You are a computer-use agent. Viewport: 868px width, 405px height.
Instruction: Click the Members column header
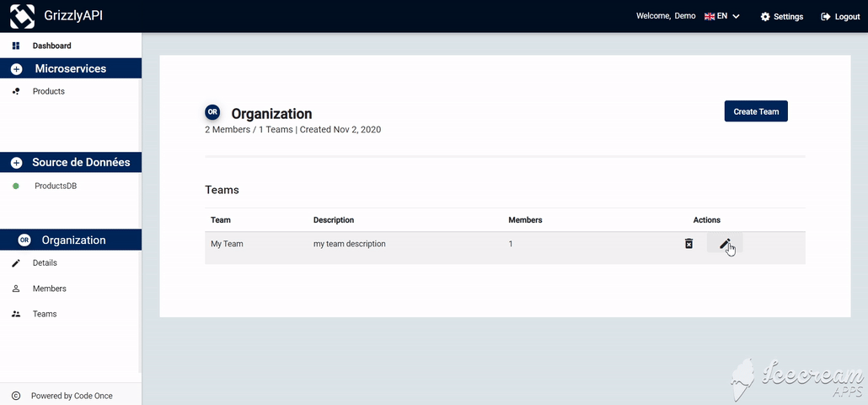[x=525, y=220]
